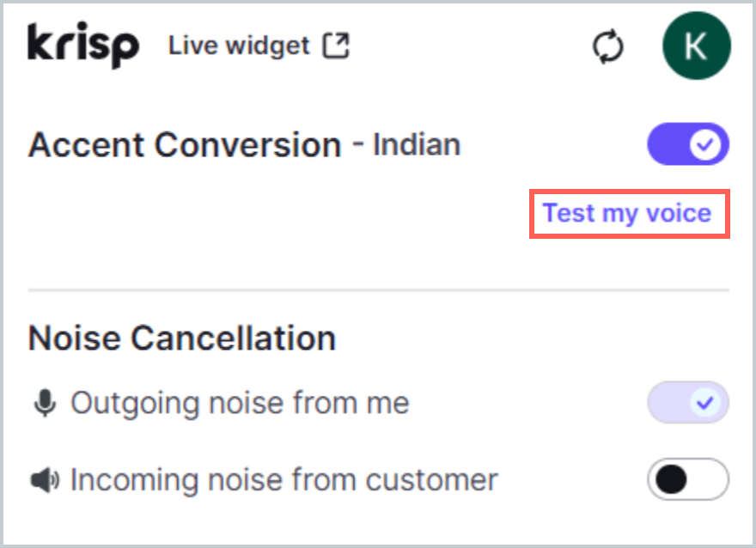Viewport: 756px width, 548px height.
Task: Click the Test my voice link
Action: tap(630, 213)
